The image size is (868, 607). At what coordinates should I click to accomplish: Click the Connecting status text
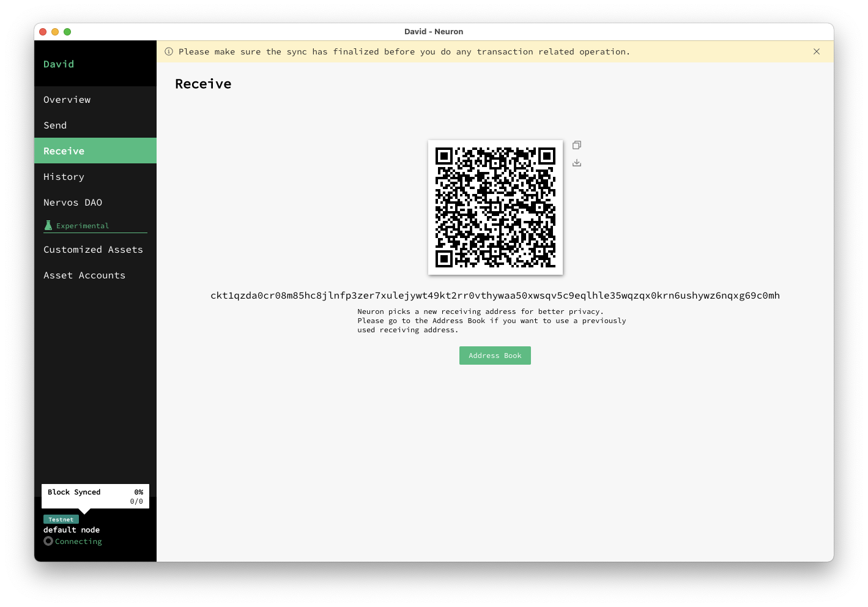pos(78,542)
